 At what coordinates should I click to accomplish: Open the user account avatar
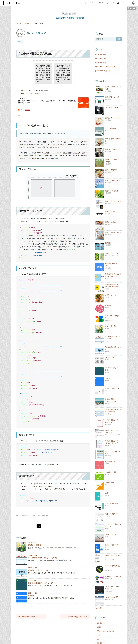pyautogui.click(x=134, y=3)
